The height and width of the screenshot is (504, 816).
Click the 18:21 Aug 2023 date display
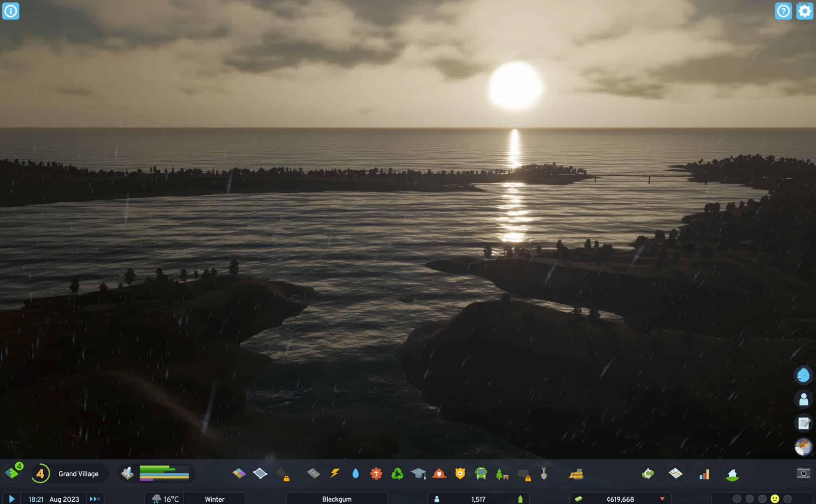click(54, 499)
